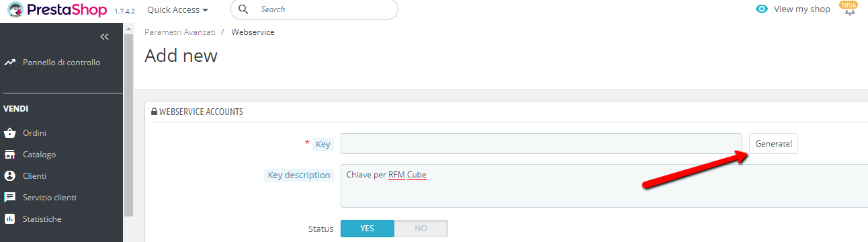Open Parametri Avanzati breadcrumb link

pyautogui.click(x=180, y=32)
